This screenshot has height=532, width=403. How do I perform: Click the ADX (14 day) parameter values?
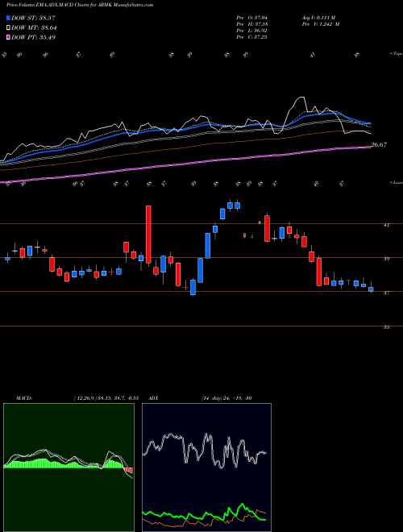click(x=226, y=398)
